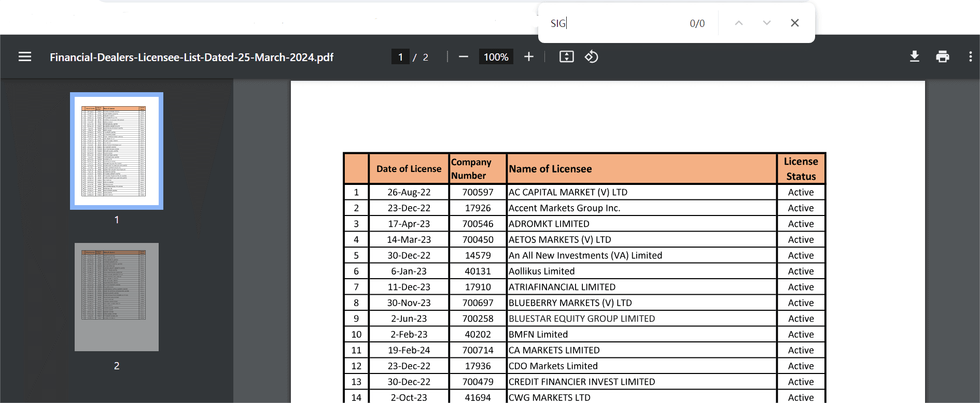Select page 2 thumbnail

tap(117, 297)
